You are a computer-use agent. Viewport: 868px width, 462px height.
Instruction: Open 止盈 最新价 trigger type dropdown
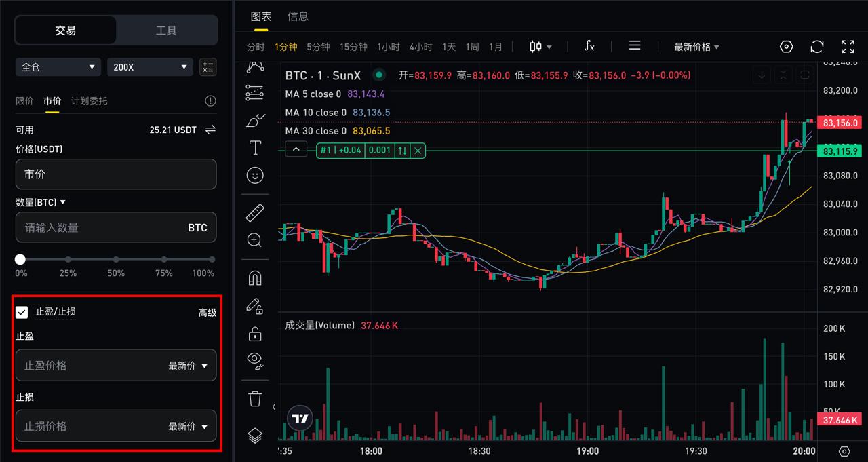[x=189, y=366]
